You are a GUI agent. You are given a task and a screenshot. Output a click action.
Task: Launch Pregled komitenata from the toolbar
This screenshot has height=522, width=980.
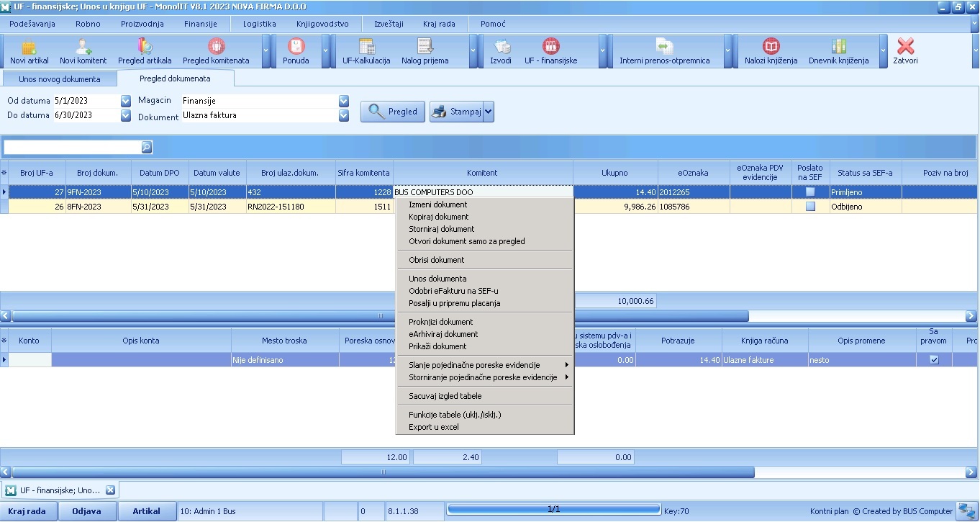216,52
